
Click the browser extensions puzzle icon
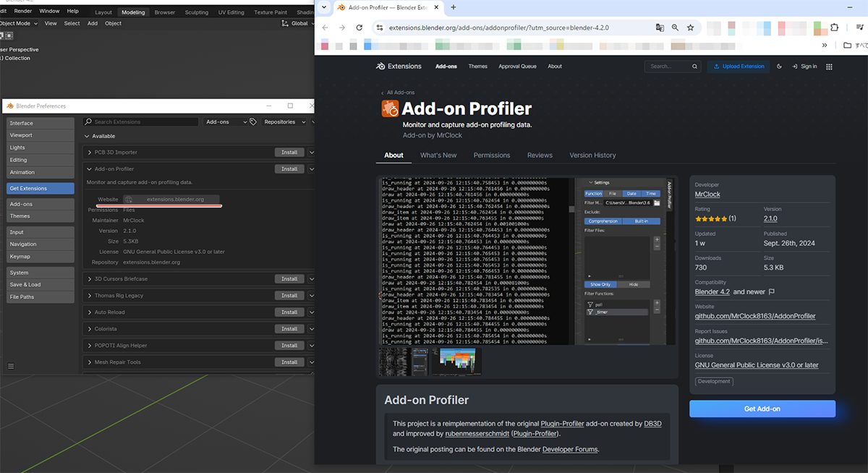(x=835, y=27)
